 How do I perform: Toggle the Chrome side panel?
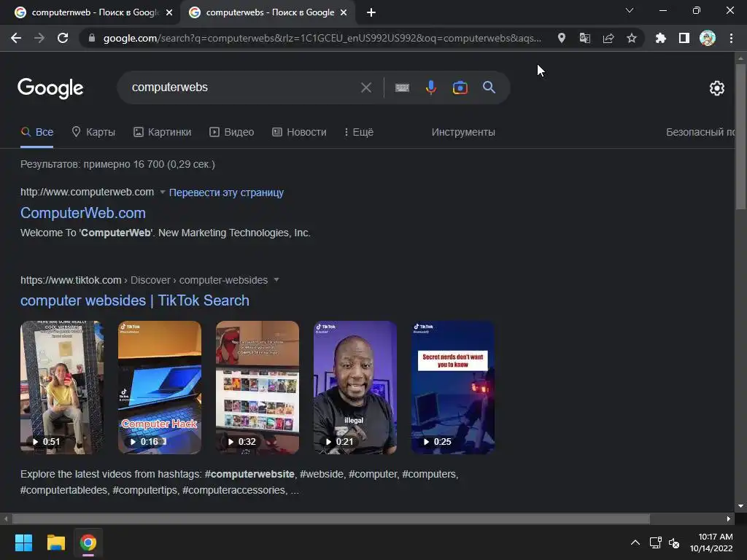[684, 38]
